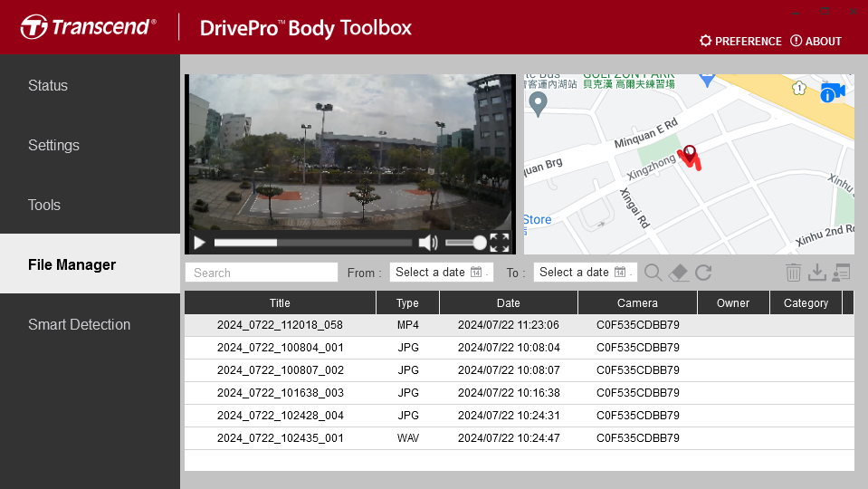Click date 2024/07/22 10:16:38
868x489 pixels.
click(x=509, y=393)
